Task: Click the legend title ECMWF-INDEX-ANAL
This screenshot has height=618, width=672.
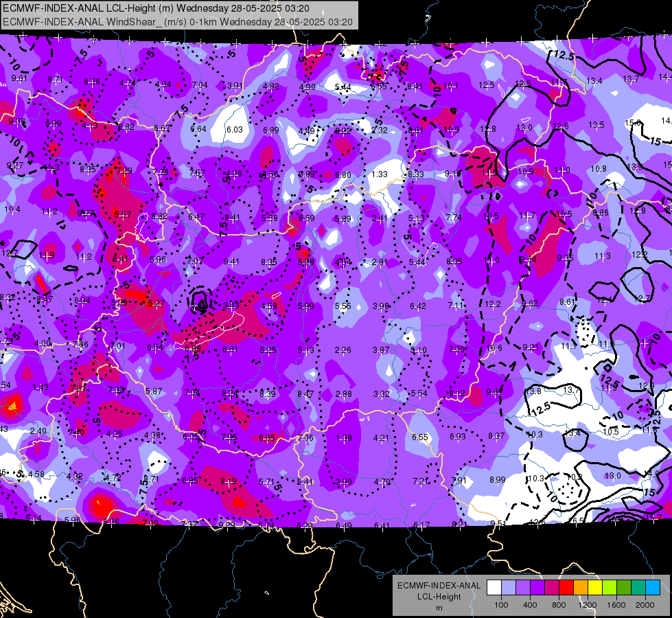Action: (x=439, y=586)
